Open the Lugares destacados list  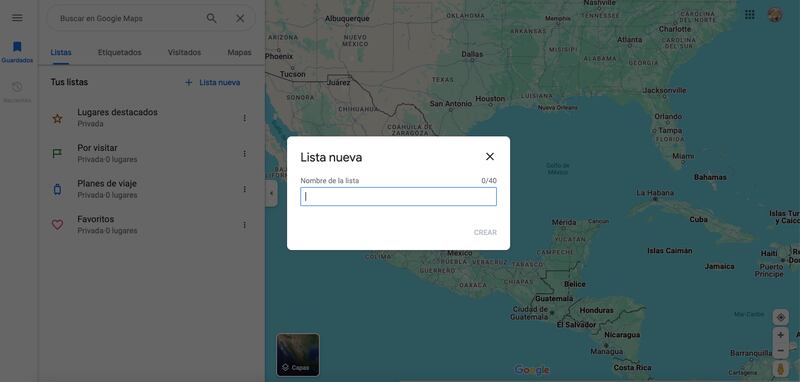pos(152,118)
